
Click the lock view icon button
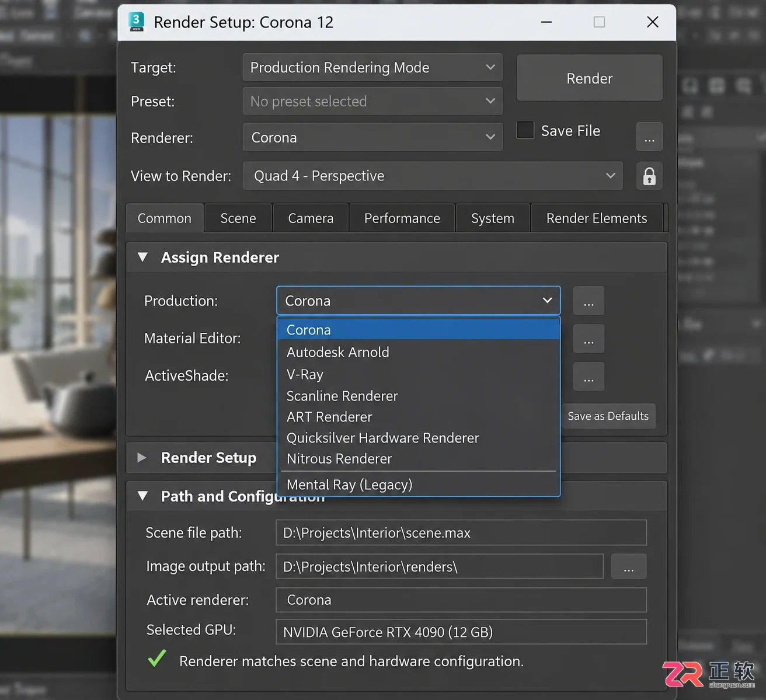pyautogui.click(x=649, y=176)
